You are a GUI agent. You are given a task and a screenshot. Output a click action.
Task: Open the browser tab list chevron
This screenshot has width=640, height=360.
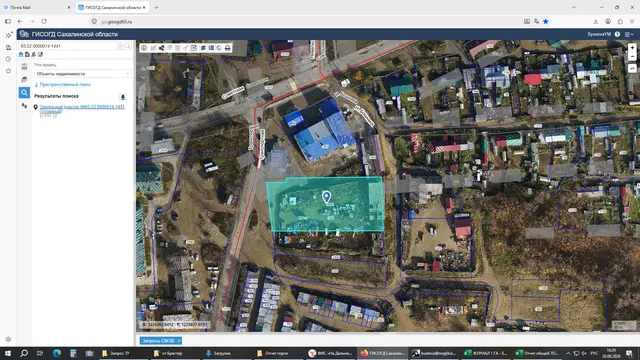pyautogui.click(x=574, y=7)
